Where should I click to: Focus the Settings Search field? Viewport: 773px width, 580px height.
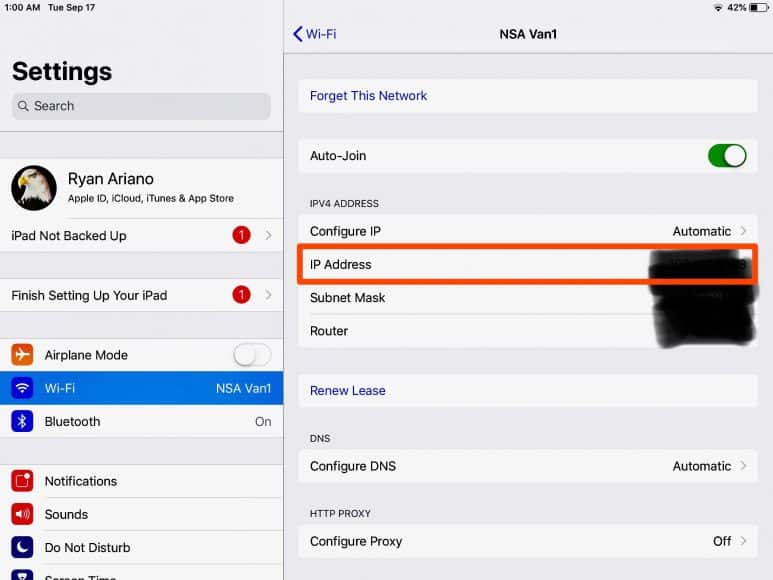point(141,106)
